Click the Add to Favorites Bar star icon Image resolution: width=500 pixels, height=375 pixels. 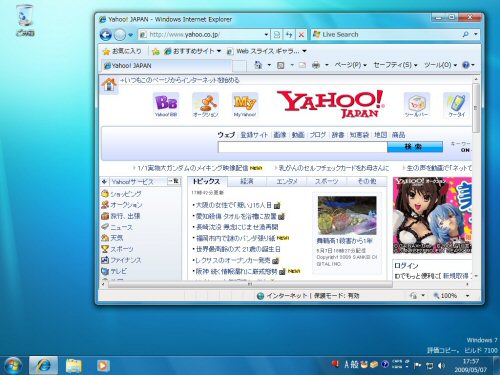point(156,51)
